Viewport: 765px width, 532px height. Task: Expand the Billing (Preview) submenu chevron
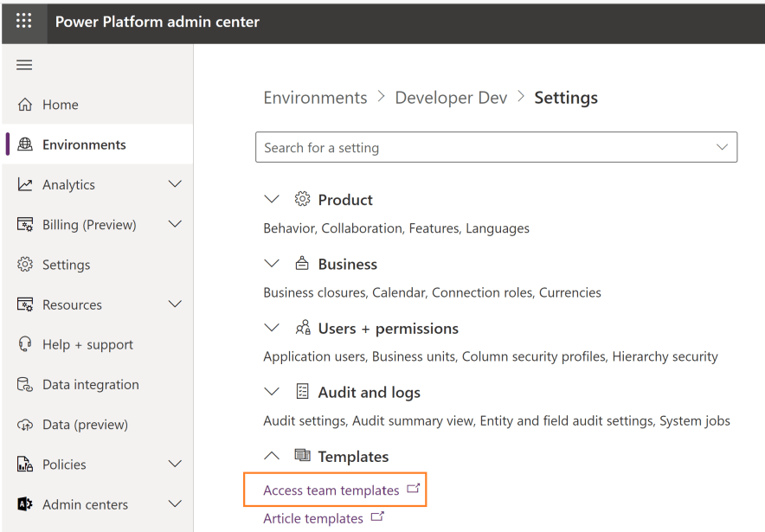pyautogui.click(x=175, y=224)
